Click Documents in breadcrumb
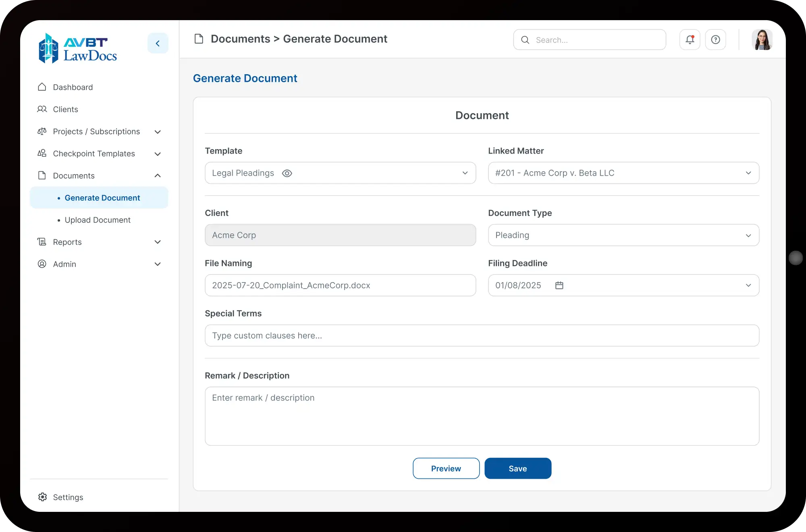 click(241, 39)
